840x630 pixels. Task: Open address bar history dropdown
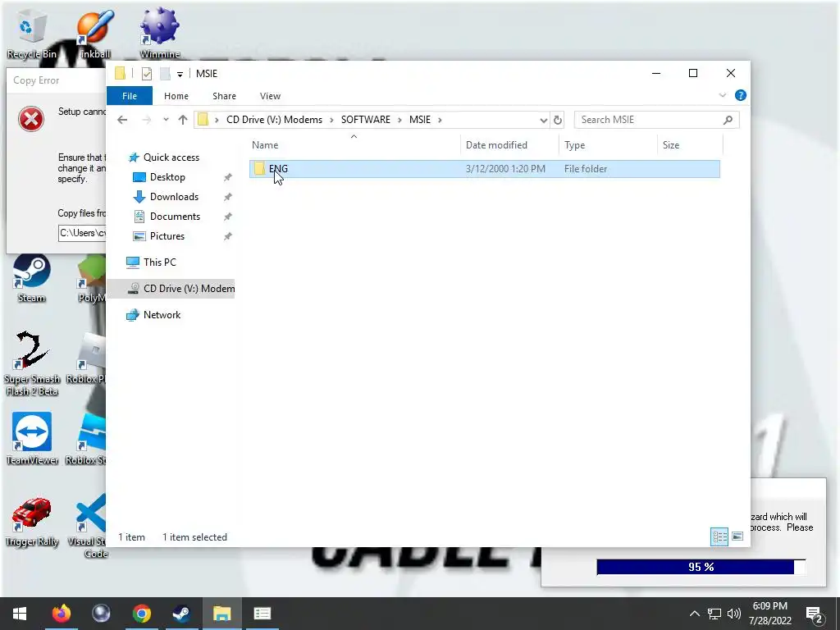[544, 120]
